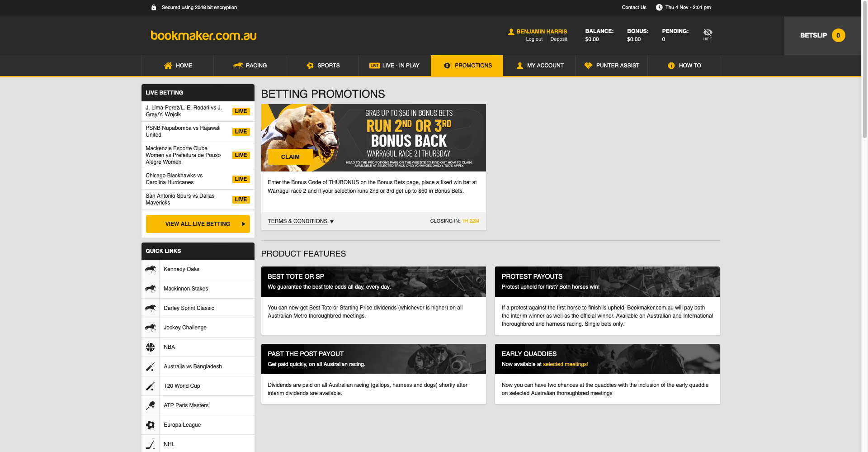Click the Punter Assist heart icon
The image size is (868, 452).
[588, 66]
